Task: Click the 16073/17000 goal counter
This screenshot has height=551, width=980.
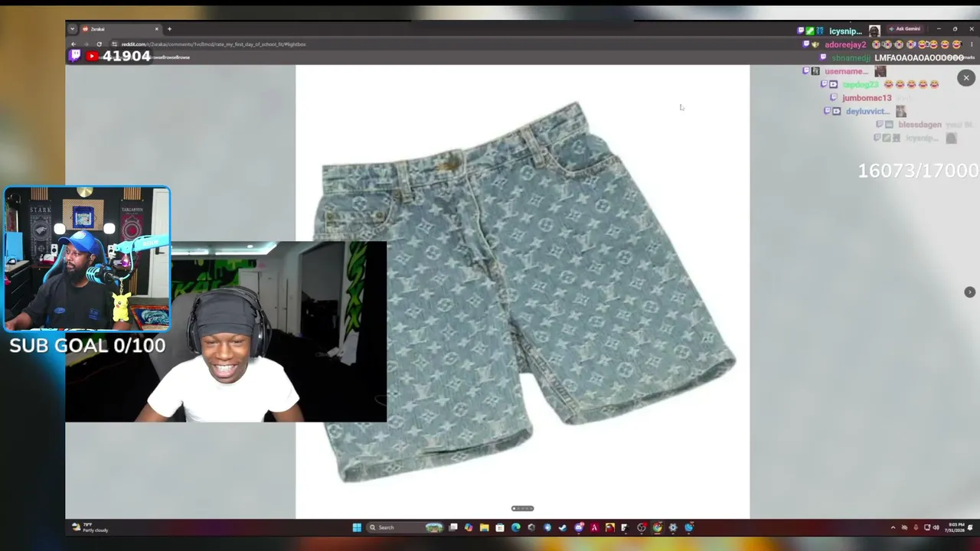Action: (918, 171)
